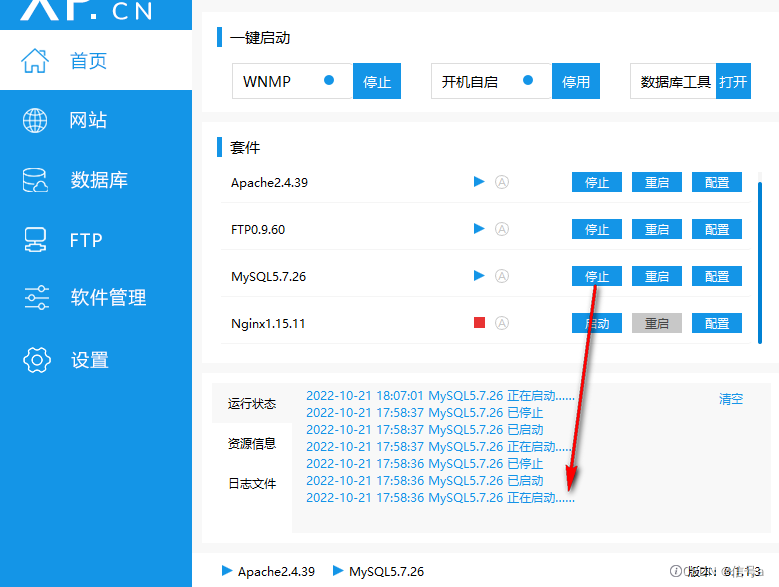
Task: Click the 18:07:01 MySQL5.7.26 正在启动 log line
Action: (x=440, y=396)
